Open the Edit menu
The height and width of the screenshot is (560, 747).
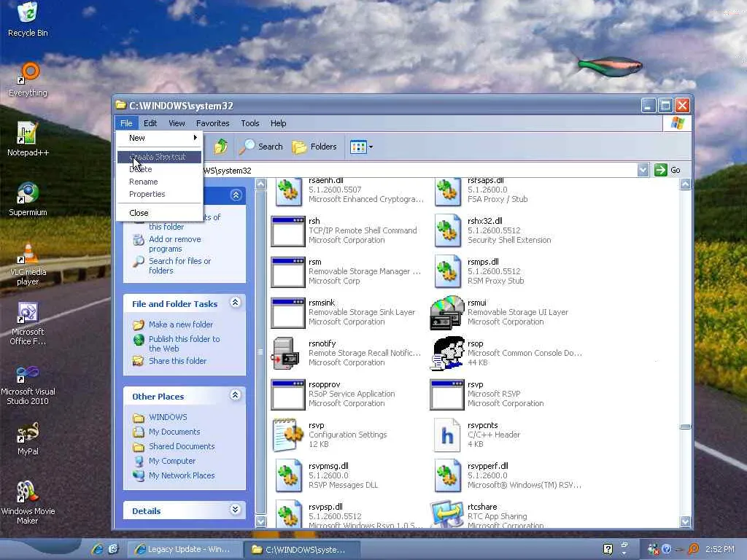coord(150,123)
